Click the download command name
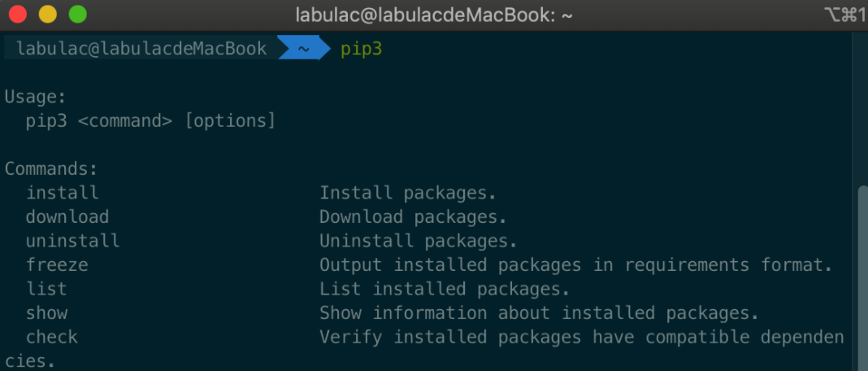This screenshot has width=868, height=371. pyautogui.click(x=67, y=217)
